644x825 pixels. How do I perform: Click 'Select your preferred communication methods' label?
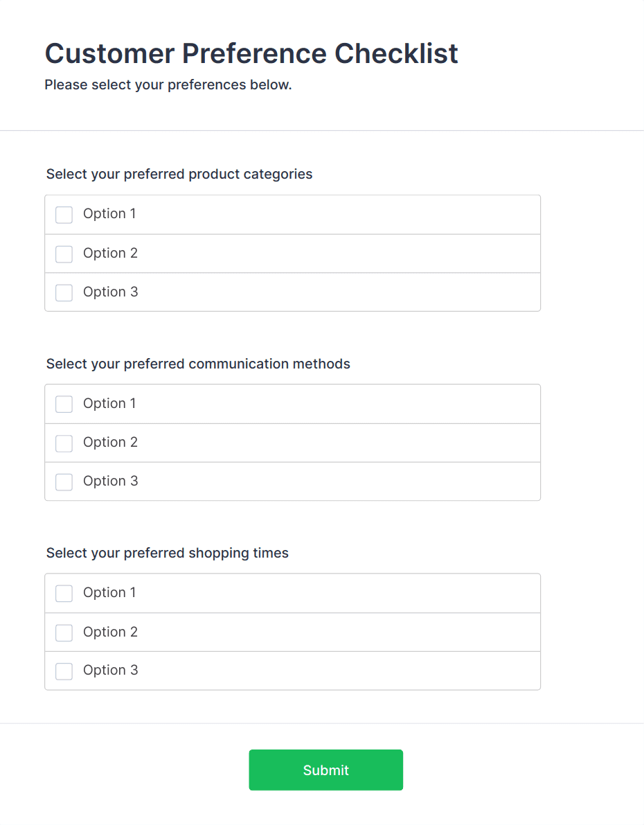tap(198, 364)
